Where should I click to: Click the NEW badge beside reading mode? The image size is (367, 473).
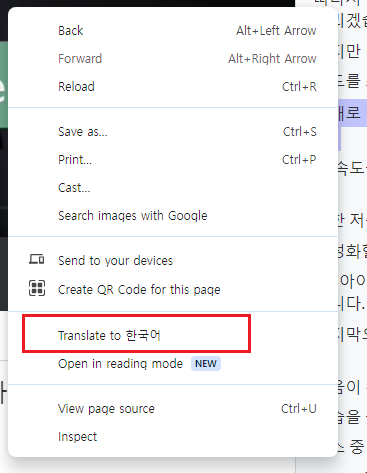point(206,364)
